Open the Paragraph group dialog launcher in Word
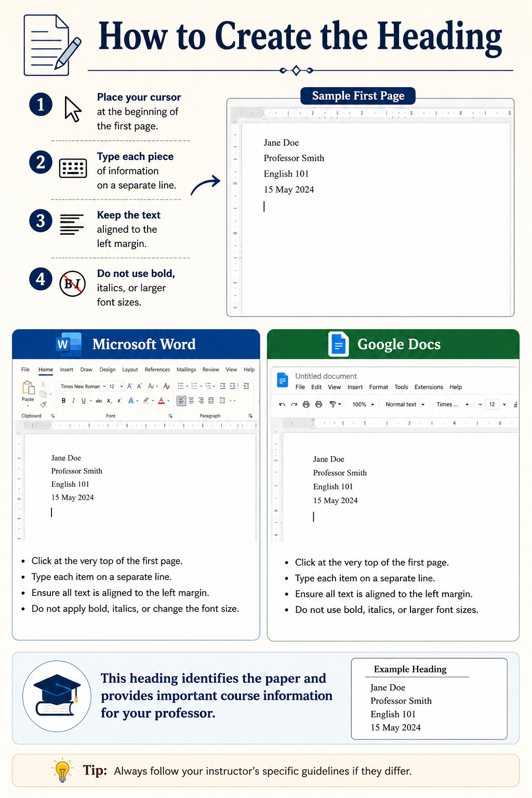The width and height of the screenshot is (532, 798). [251, 416]
